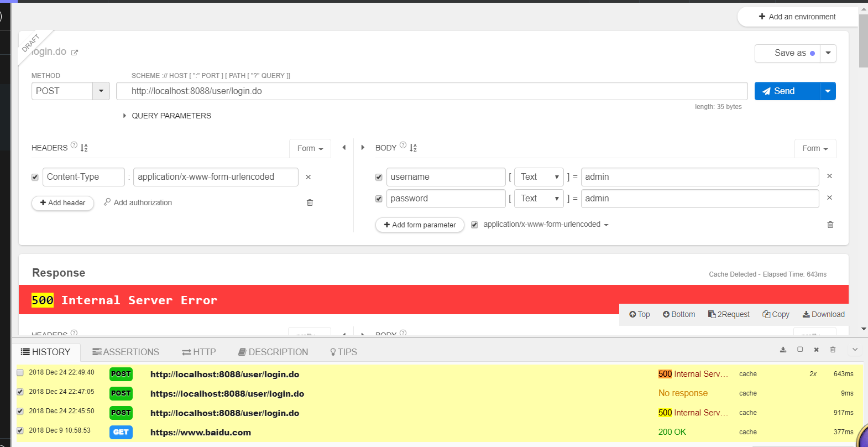Open the Save as dropdown arrow
This screenshot has height=447, width=868.
coord(828,53)
